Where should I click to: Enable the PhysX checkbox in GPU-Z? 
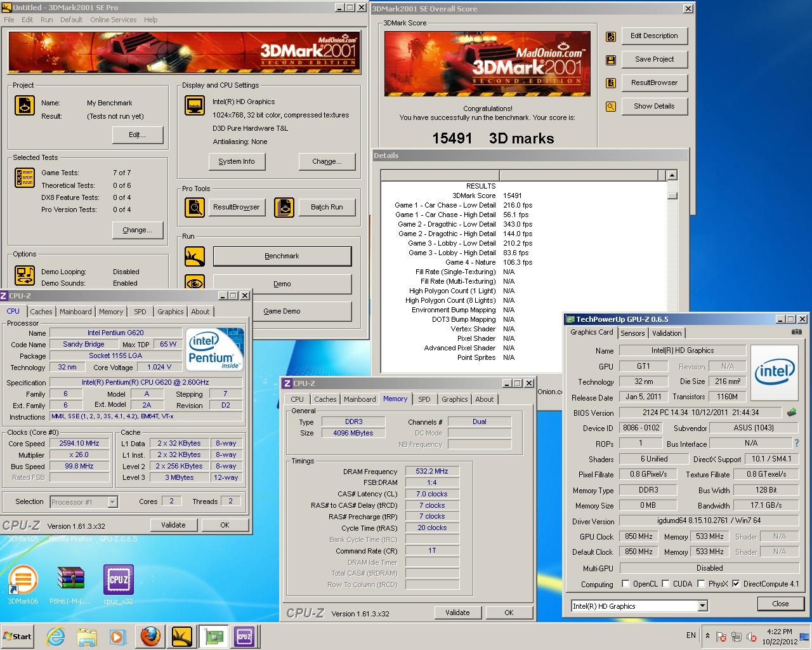click(701, 584)
